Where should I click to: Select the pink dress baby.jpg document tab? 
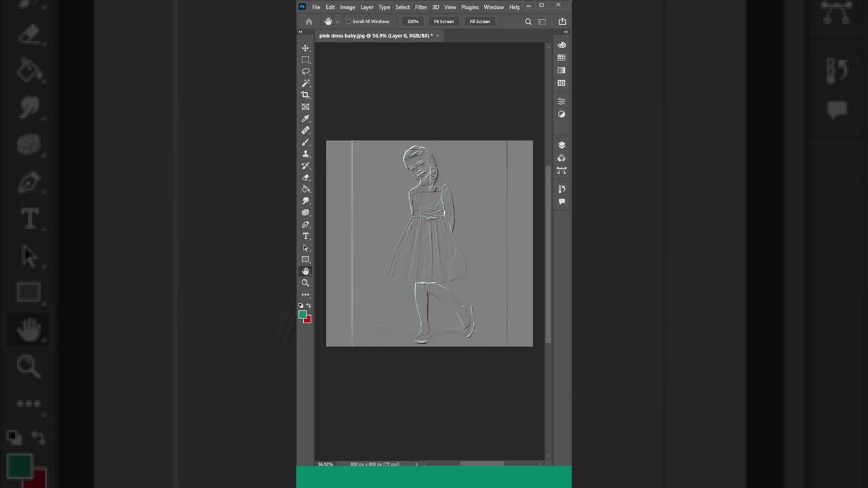point(375,36)
